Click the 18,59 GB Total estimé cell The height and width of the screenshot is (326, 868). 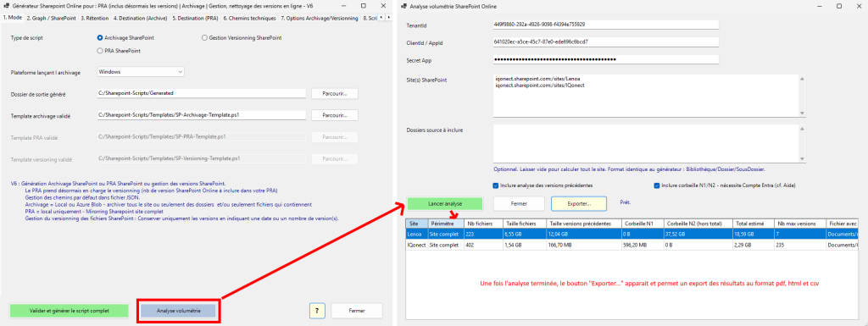click(x=753, y=235)
